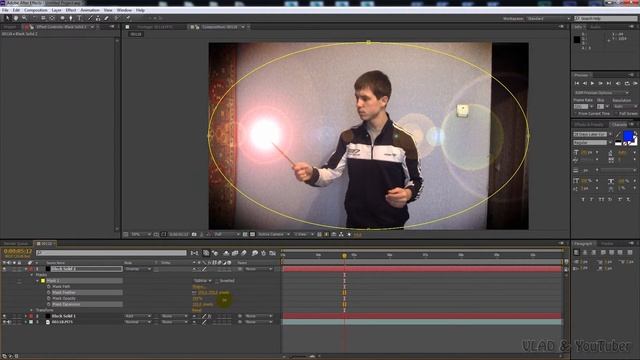
Task: Open the Graph Editor button
Action: [x=272, y=253]
